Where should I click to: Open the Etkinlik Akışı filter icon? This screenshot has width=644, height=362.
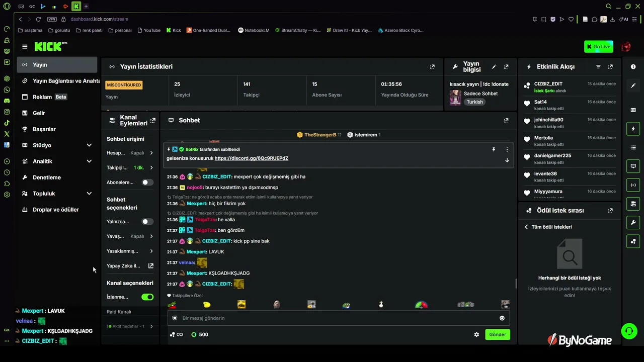pyautogui.click(x=598, y=66)
